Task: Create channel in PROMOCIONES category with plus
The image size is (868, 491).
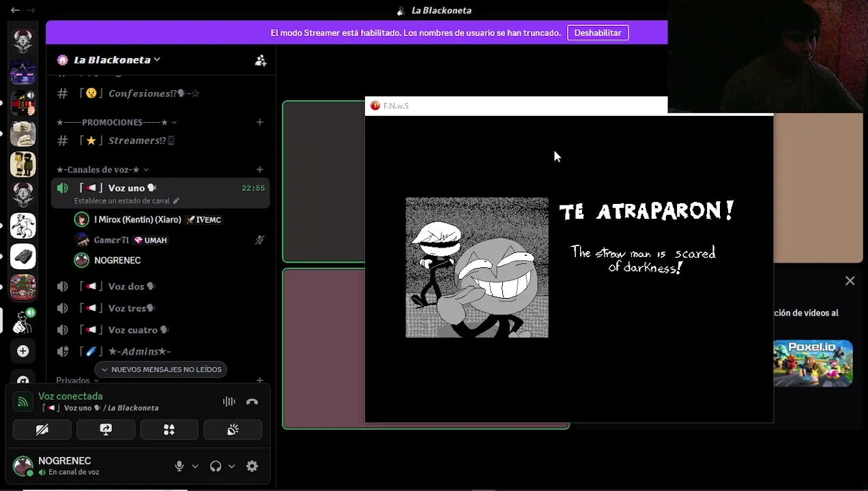Action: pyautogui.click(x=259, y=122)
